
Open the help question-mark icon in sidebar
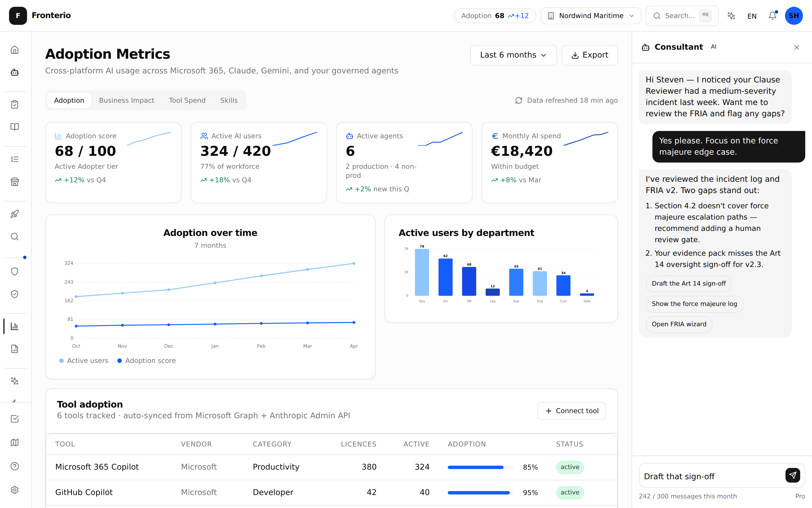click(15, 466)
